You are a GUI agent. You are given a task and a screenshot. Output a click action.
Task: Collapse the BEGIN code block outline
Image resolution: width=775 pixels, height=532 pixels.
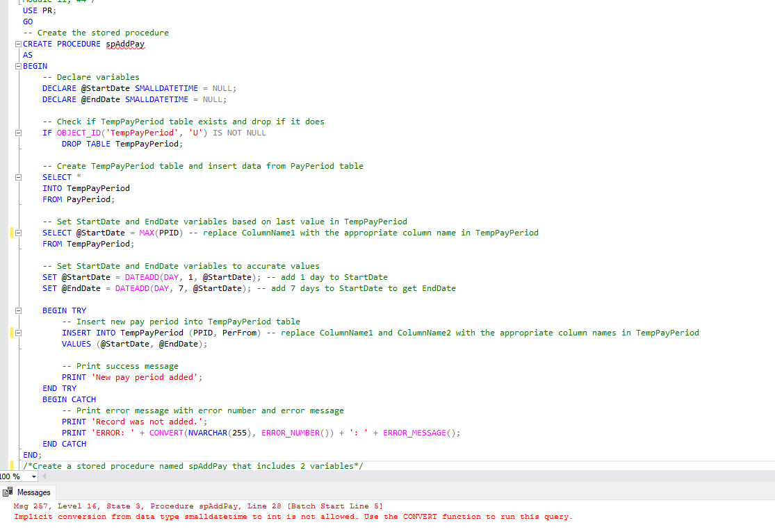17,66
